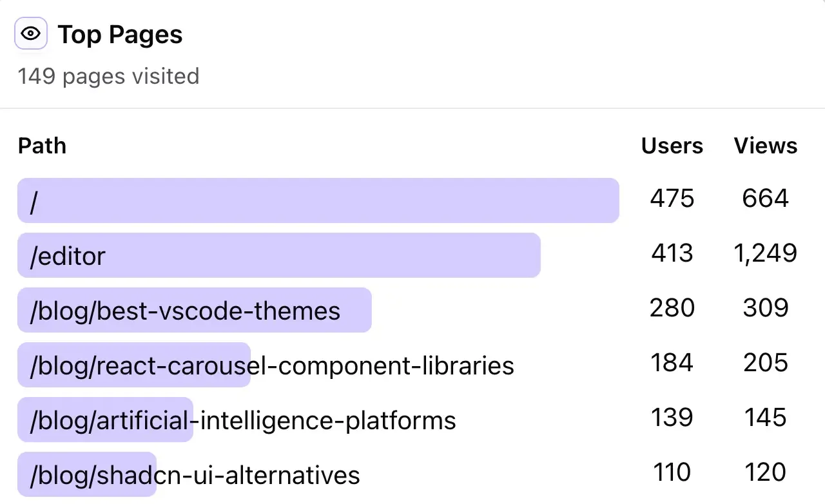Sort the table by Views column
The width and height of the screenshot is (825, 504).
tap(765, 146)
